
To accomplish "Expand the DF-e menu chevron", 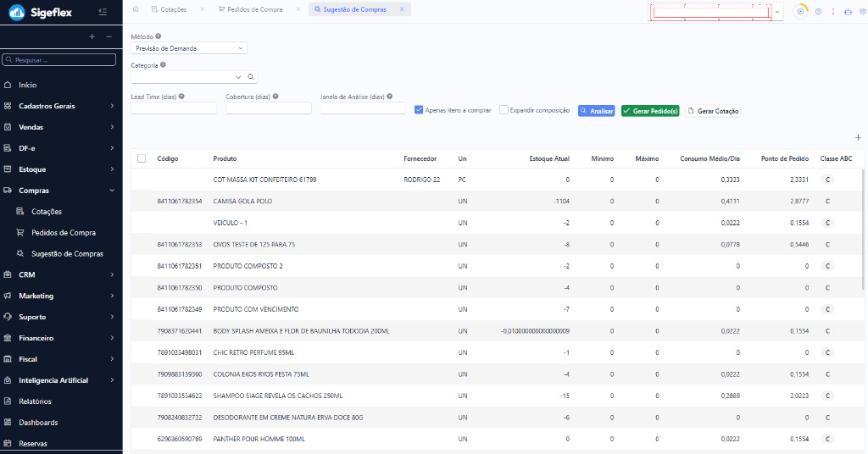I will [112, 148].
